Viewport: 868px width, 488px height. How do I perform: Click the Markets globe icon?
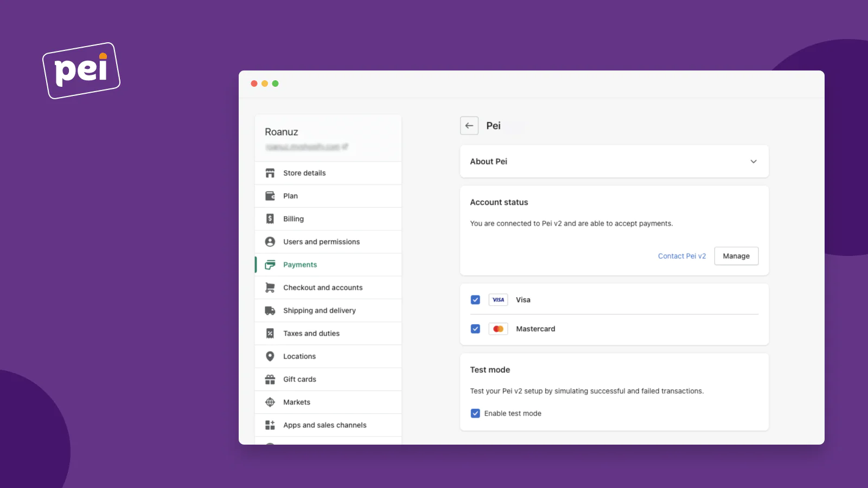pyautogui.click(x=270, y=402)
